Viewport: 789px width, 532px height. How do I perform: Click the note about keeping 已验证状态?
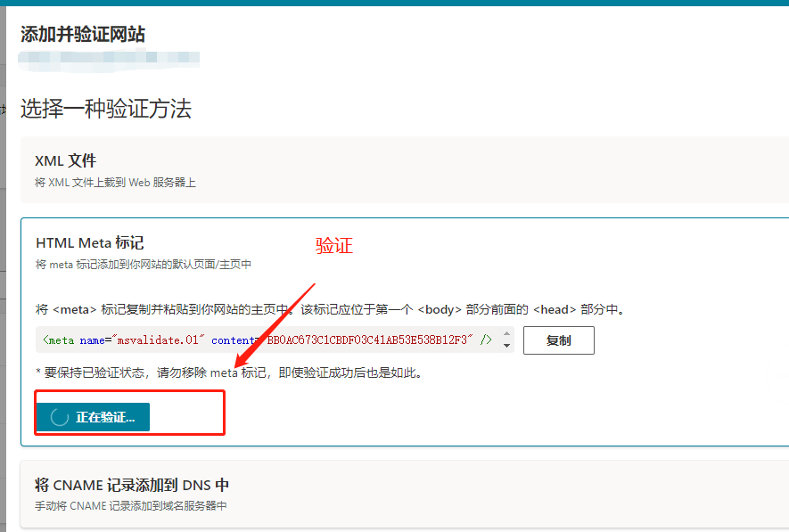pyautogui.click(x=228, y=372)
